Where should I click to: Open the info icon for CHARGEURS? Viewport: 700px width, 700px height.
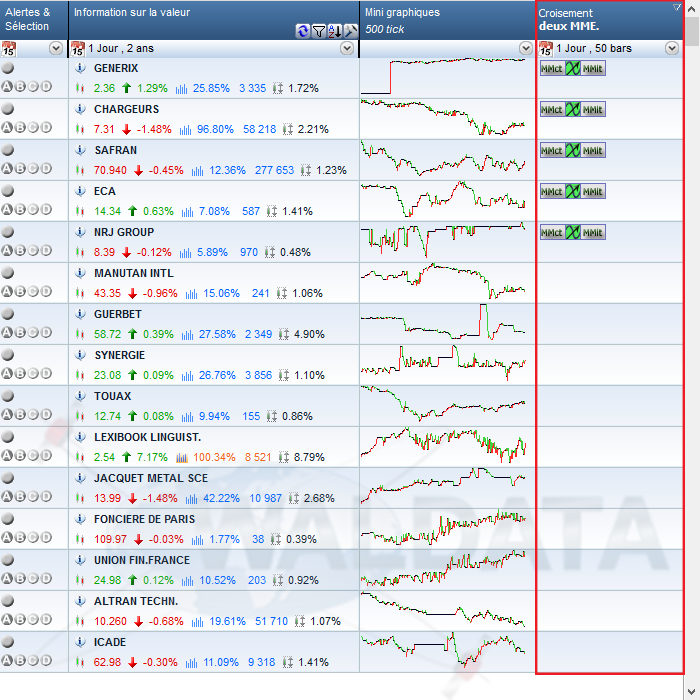[80, 109]
